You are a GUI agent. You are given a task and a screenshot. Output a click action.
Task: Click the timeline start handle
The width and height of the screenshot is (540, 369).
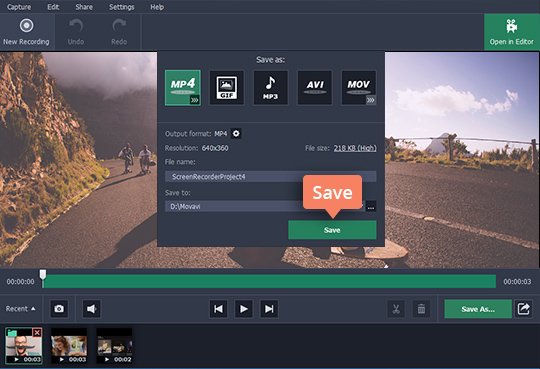pyautogui.click(x=43, y=275)
